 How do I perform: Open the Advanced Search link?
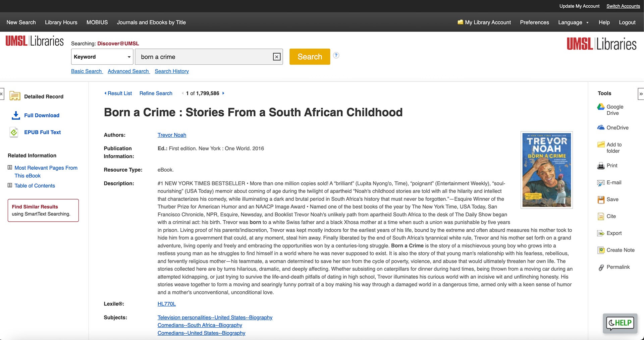point(128,71)
